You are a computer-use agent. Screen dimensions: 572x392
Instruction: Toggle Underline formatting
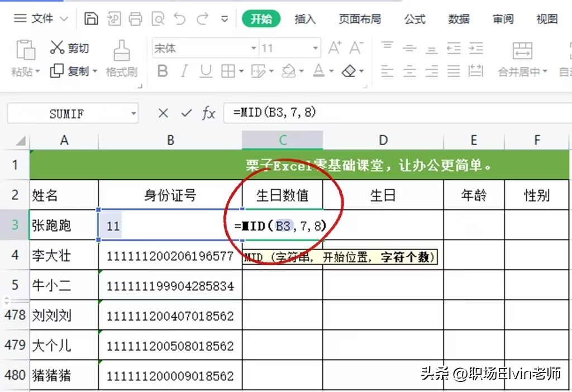tap(206, 71)
